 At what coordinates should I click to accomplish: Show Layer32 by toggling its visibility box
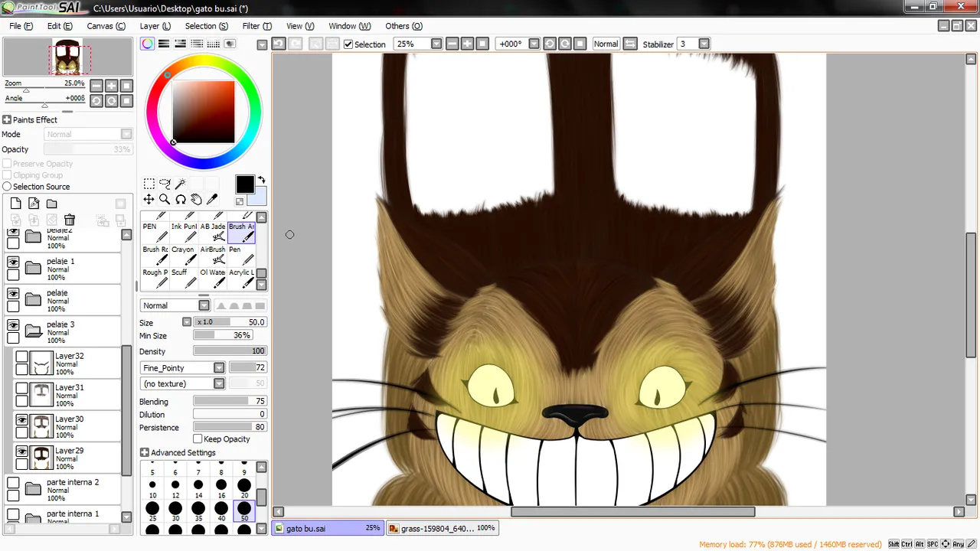pyautogui.click(x=22, y=357)
